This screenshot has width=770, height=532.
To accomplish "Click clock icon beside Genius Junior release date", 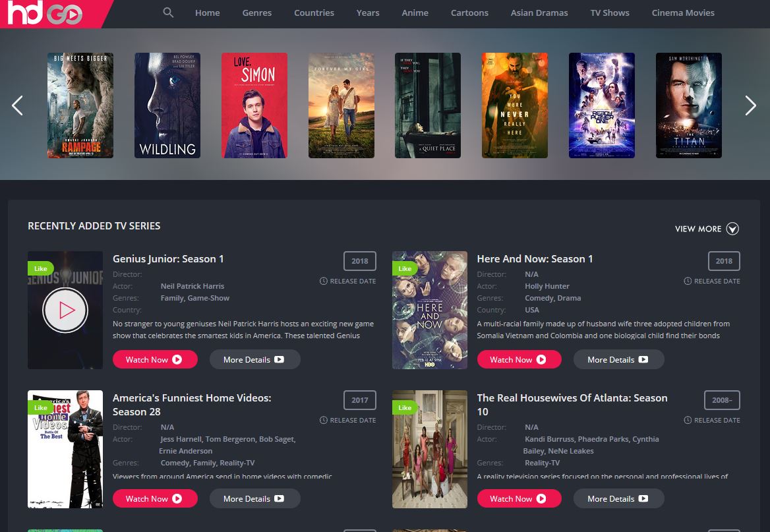I will click(x=324, y=281).
